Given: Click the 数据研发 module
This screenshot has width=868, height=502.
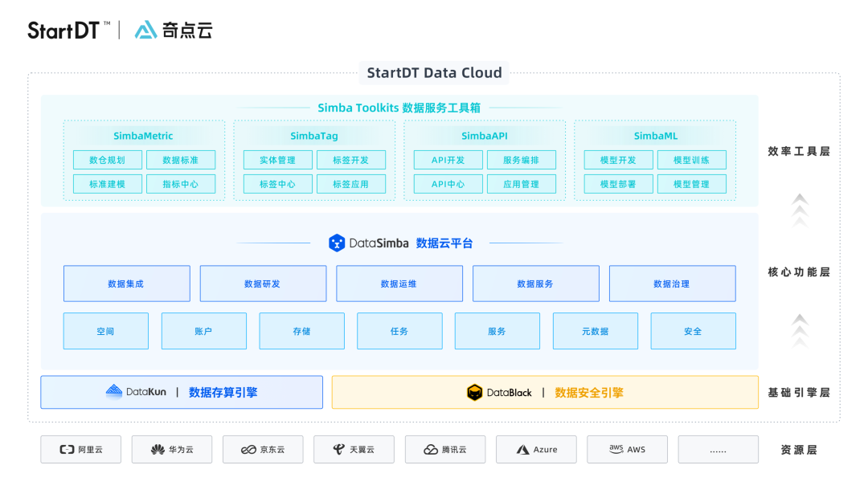Looking at the screenshot, I should [263, 284].
